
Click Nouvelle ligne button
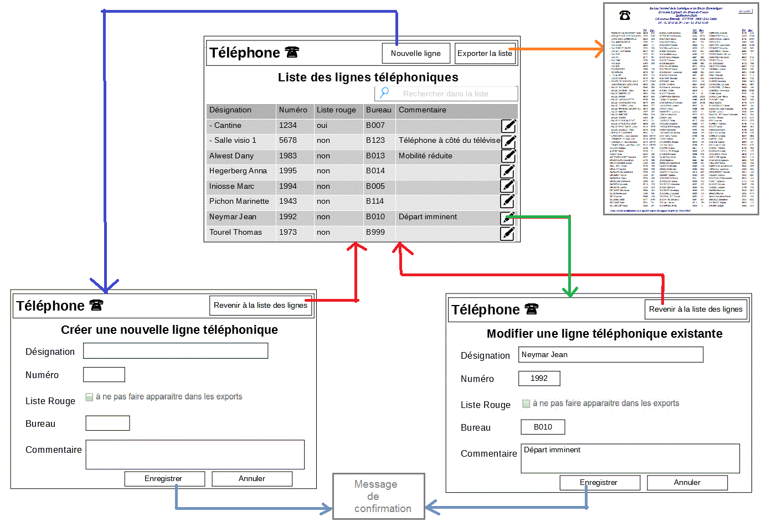[416, 53]
